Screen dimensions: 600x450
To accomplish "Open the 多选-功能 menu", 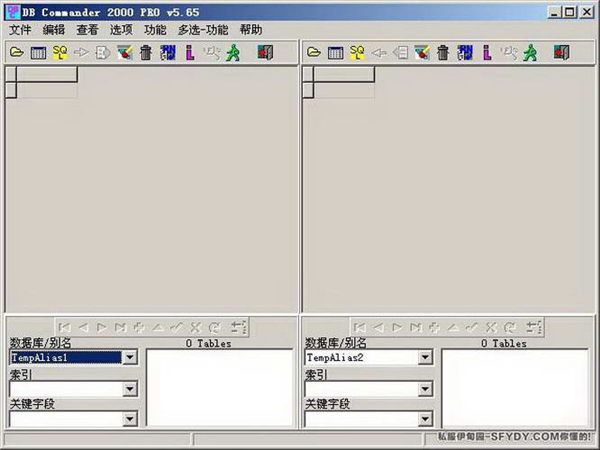I will click(x=203, y=29).
